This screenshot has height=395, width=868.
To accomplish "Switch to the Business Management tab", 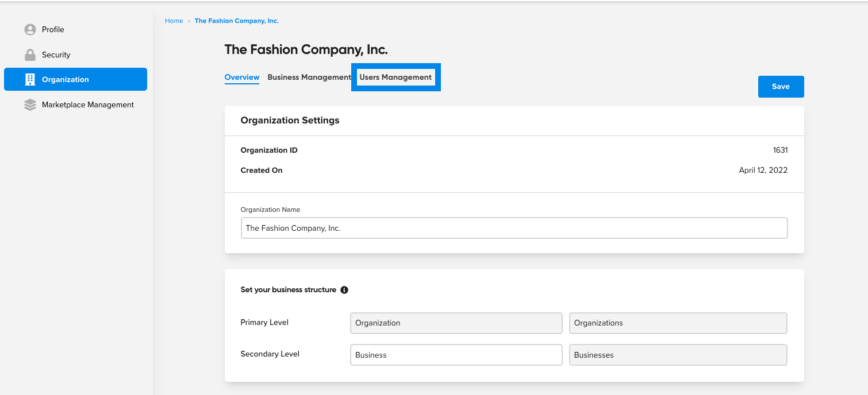I will (309, 77).
